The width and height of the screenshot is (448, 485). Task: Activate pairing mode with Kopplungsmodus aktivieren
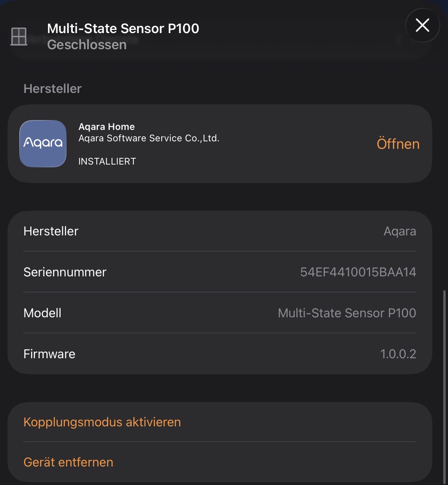102,422
